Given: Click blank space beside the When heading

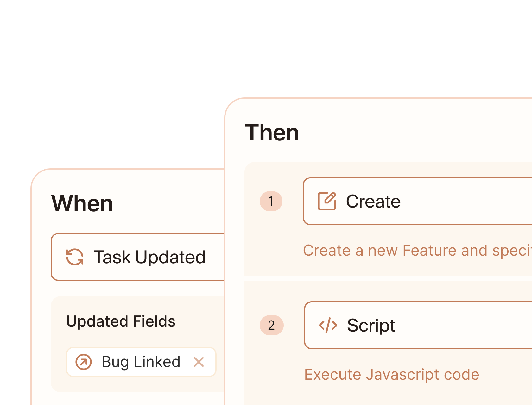Looking at the screenshot, I should point(168,203).
